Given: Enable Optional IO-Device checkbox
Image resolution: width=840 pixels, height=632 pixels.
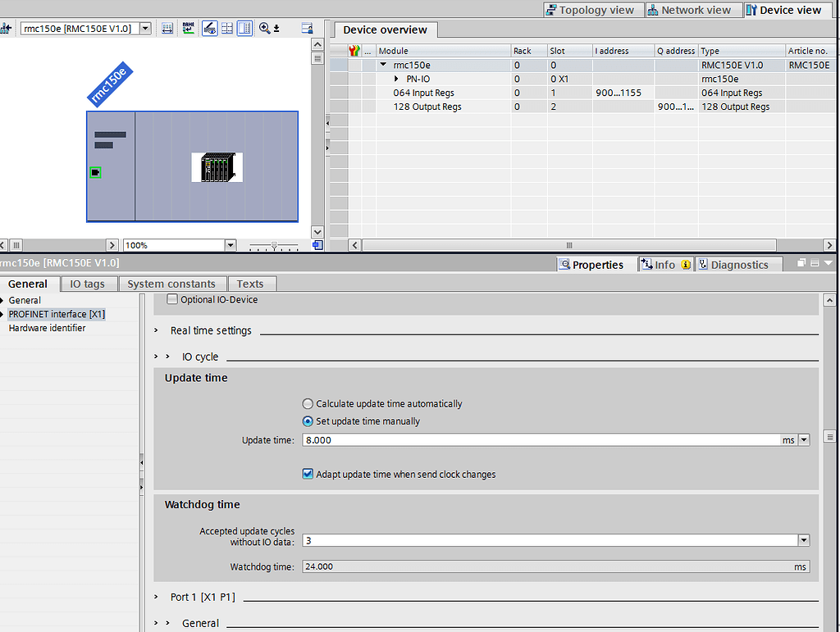Looking at the screenshot, I should (x=172, y=299).
